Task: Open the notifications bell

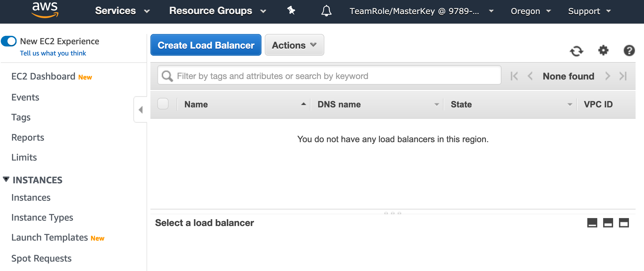Action: (x=326, y=11)
